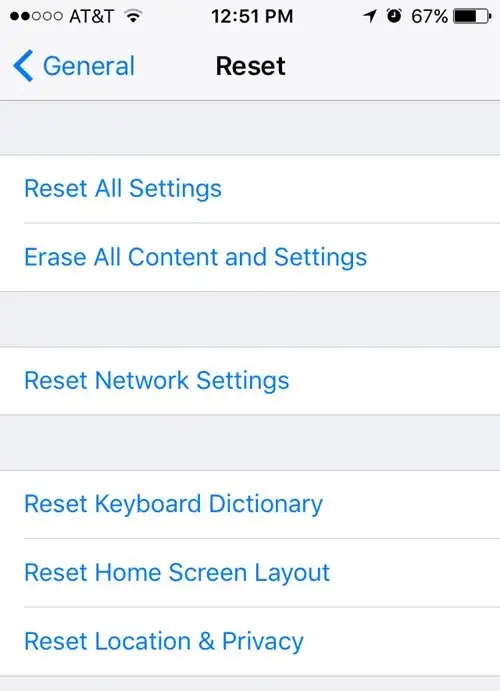The image size is (500, 691).
Task: Choose Reset Location & Privacy
Action: (x=250, y=641)
